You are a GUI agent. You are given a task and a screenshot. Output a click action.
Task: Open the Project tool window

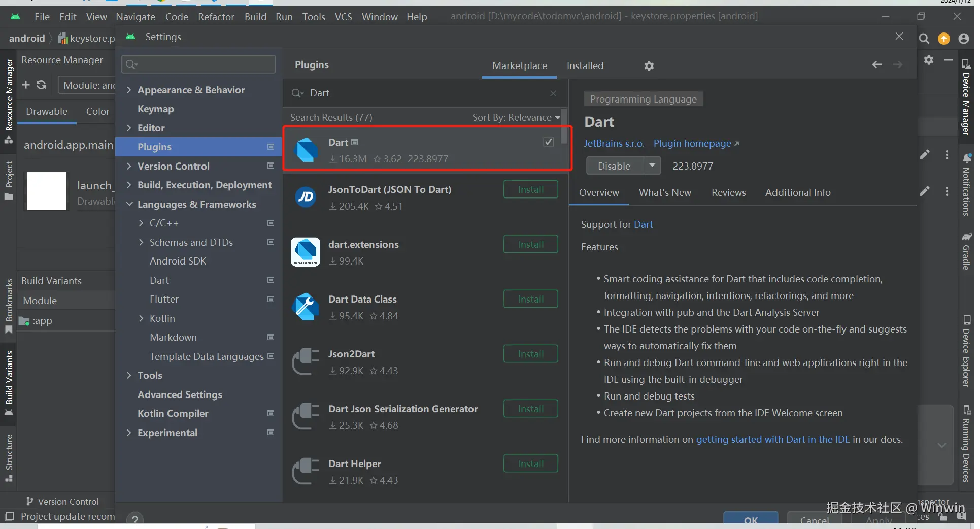pos(9,181)
